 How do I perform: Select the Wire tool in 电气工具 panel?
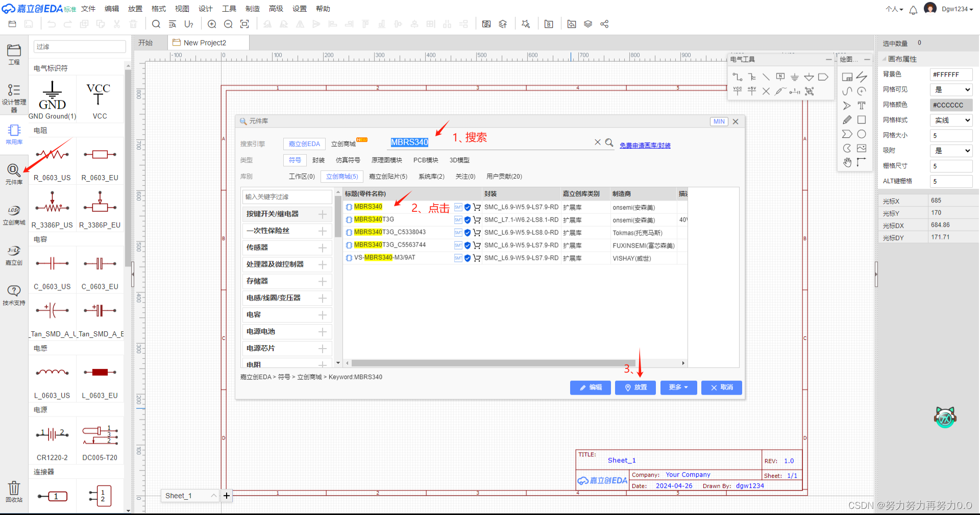point(738,77)
